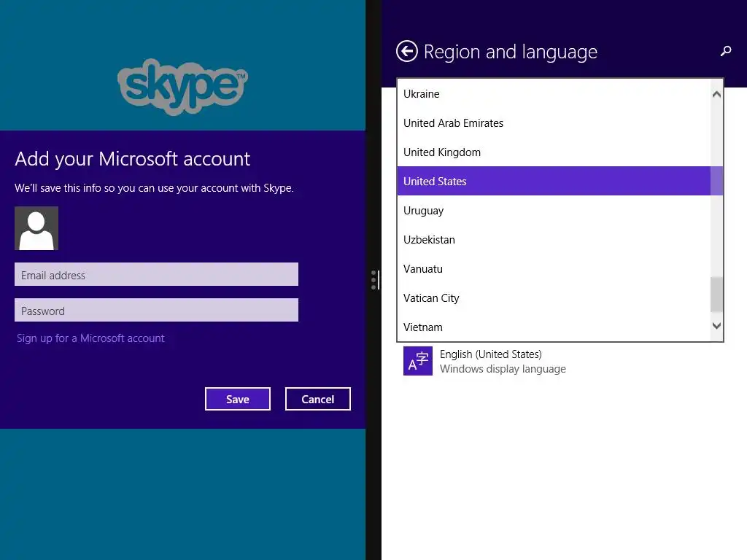Click the list scrollbar down arrow
This screenshot has width=747, height=560.
[x=716, y=326]
